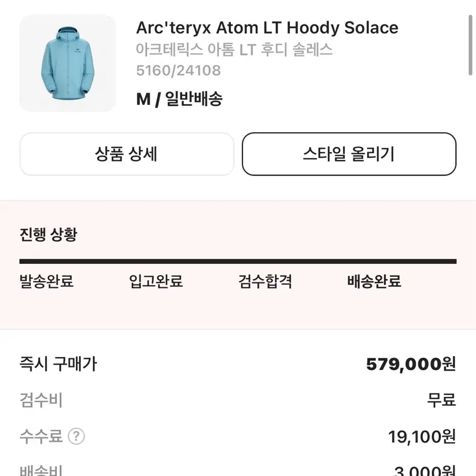Click the M / 일반배송 size option text
Viewport: 476px width, 476px height.
[x=180, y=99]
